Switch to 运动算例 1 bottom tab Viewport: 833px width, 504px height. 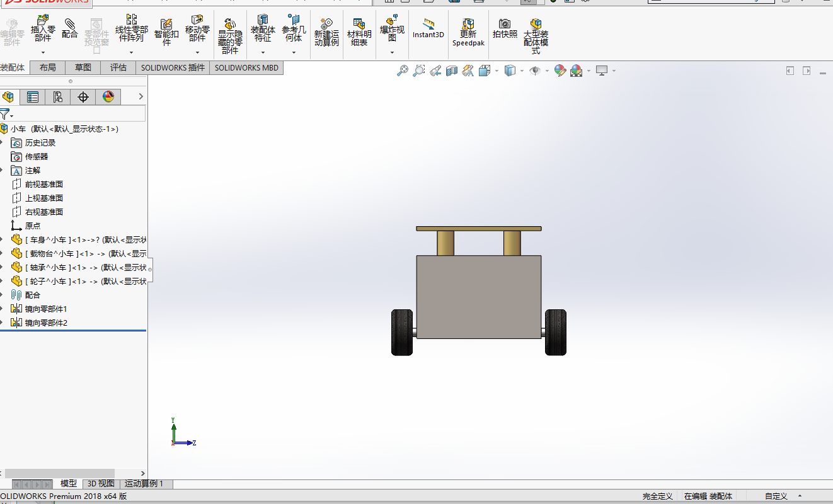tap(144, 484)
